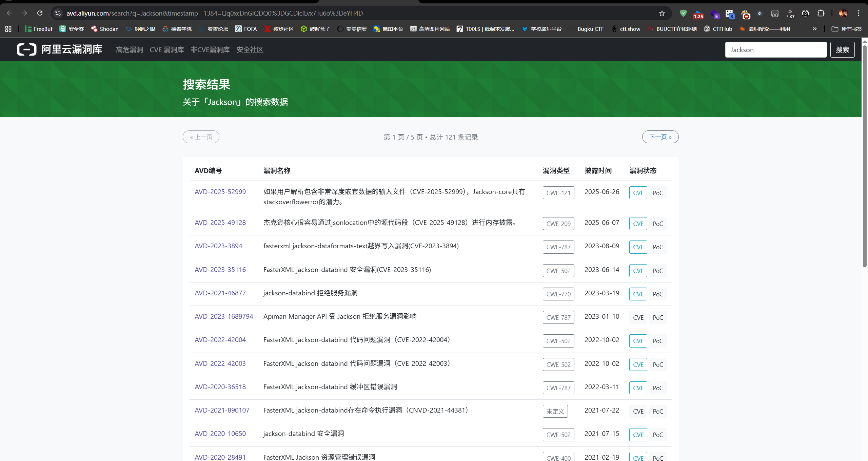Click the CWE-502 tag for AVD-2023-35116
Viewport: 868px width, 461px height.
click(x=558, y=271)
